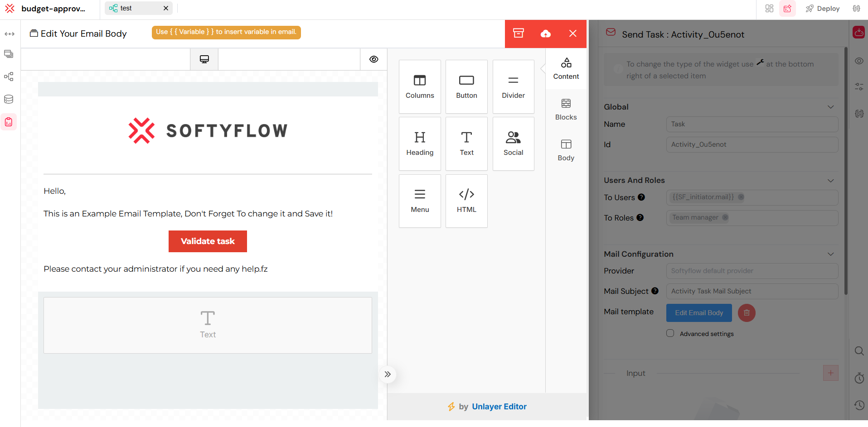The height and width of the screenshot is (427, 868).
Task: Click the red download icon in right sidebar
Action: coord(859,32)
